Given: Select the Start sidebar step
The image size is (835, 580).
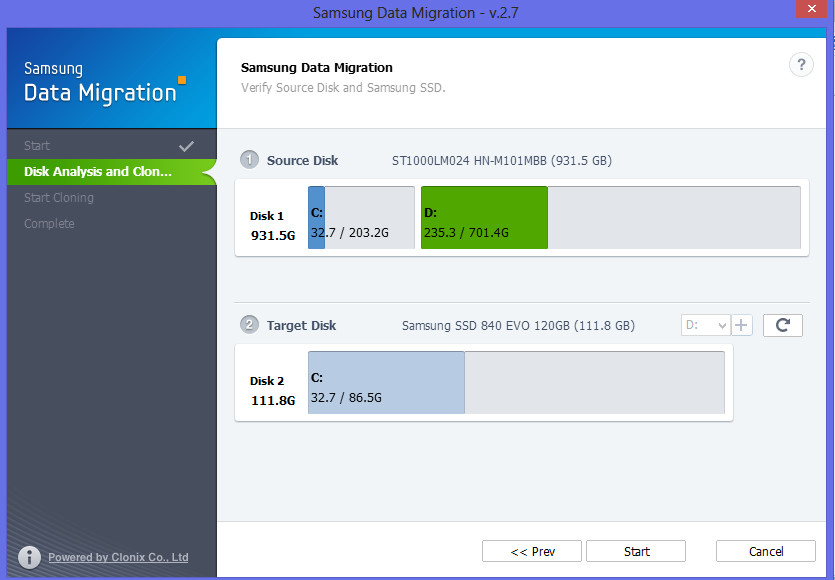Looking at the screenshot, I should [x=37, y=145].
